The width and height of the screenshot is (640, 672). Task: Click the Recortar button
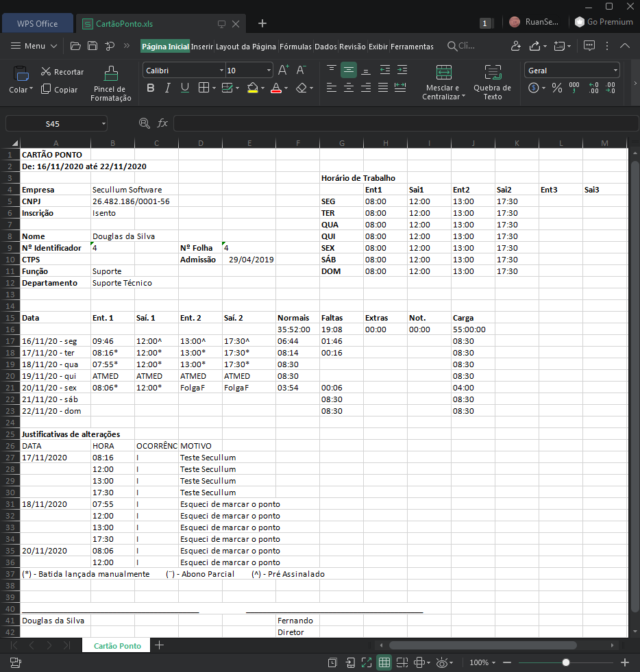pyautogui.click(x=62, y=72)
